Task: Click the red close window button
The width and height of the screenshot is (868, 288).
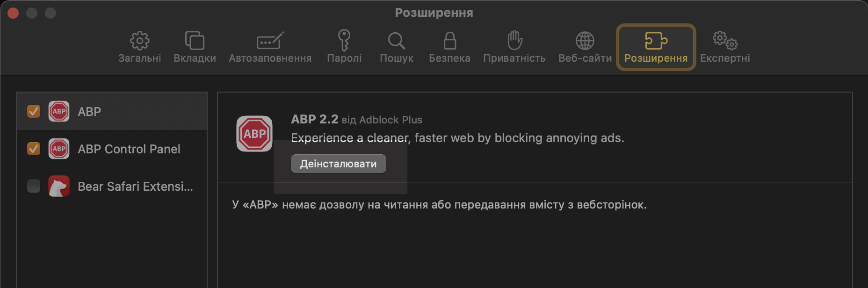Action: 13,13
